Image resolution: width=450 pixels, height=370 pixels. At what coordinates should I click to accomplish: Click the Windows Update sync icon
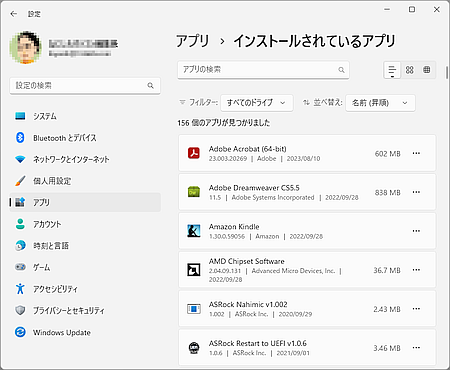pyautogui.click(x=20, y=332)
